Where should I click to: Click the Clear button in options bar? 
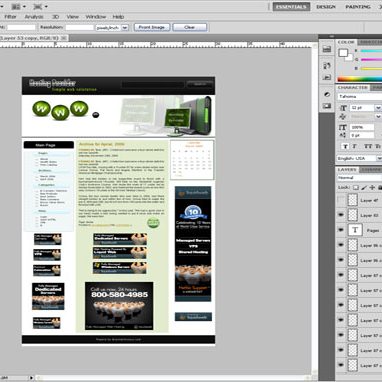pos(190,27)
